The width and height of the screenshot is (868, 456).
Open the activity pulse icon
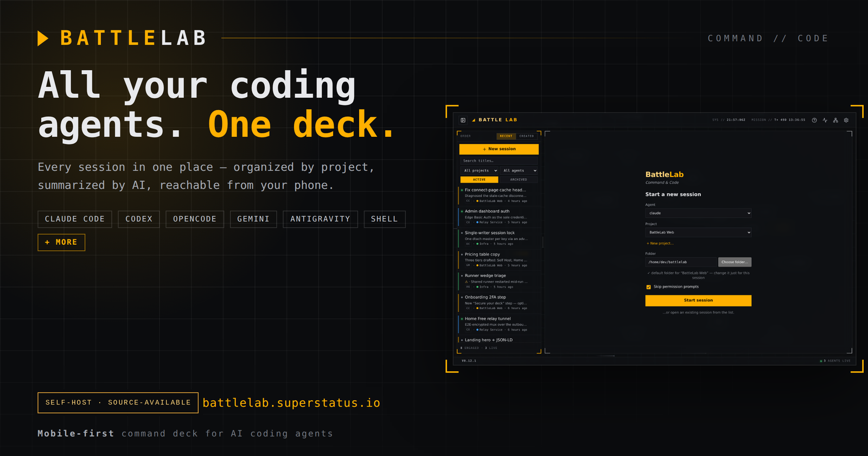click(825, 120)
